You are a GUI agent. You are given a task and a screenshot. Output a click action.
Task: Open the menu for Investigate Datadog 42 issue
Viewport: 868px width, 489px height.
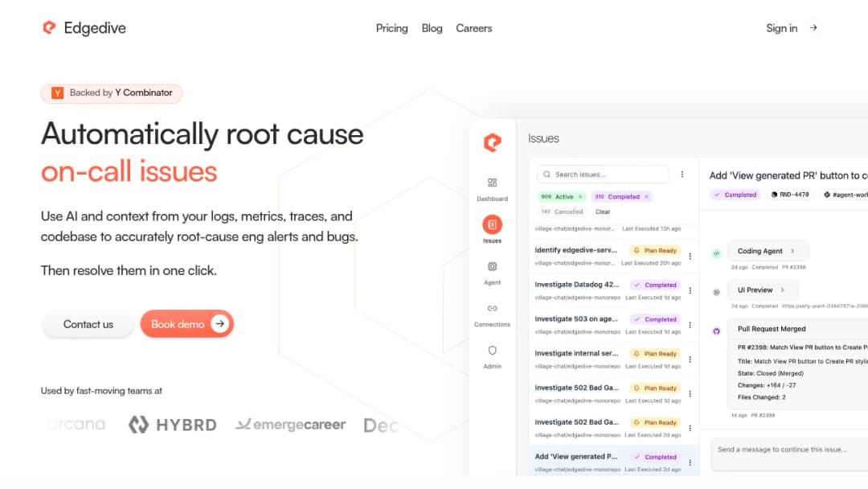tap(690, 290)
